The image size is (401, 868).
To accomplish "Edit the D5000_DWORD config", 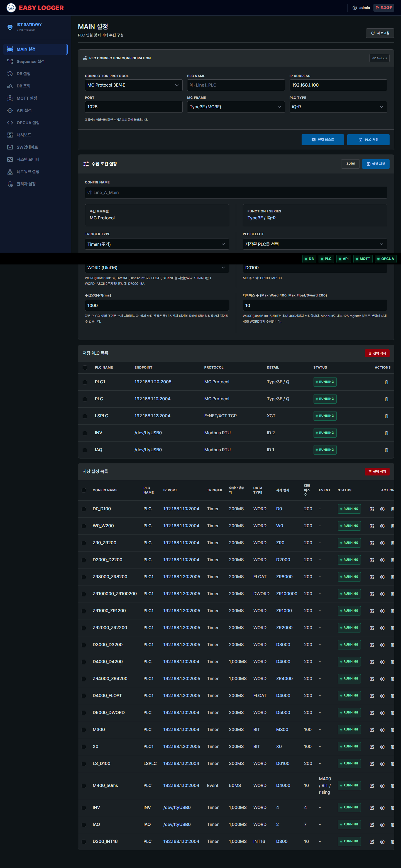I will 372,712.
